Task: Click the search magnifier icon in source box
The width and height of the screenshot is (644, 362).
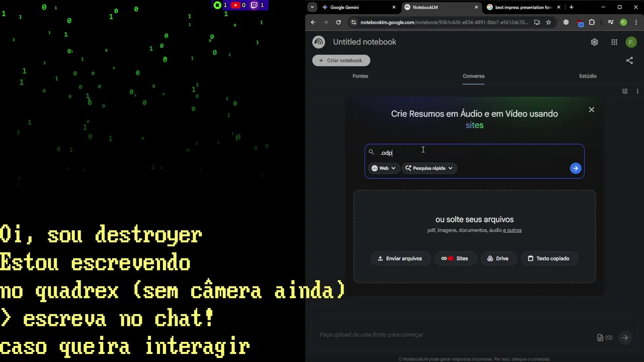Action: [371, 152]
